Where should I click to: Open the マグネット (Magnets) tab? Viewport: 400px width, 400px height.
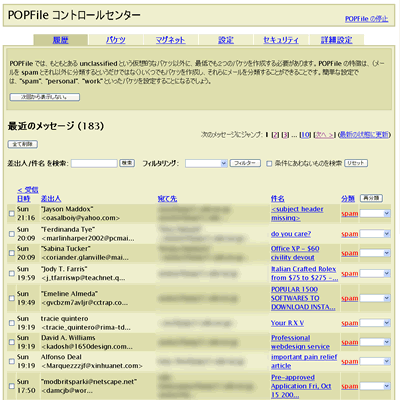pyautogui.click(x=170, y=40)
